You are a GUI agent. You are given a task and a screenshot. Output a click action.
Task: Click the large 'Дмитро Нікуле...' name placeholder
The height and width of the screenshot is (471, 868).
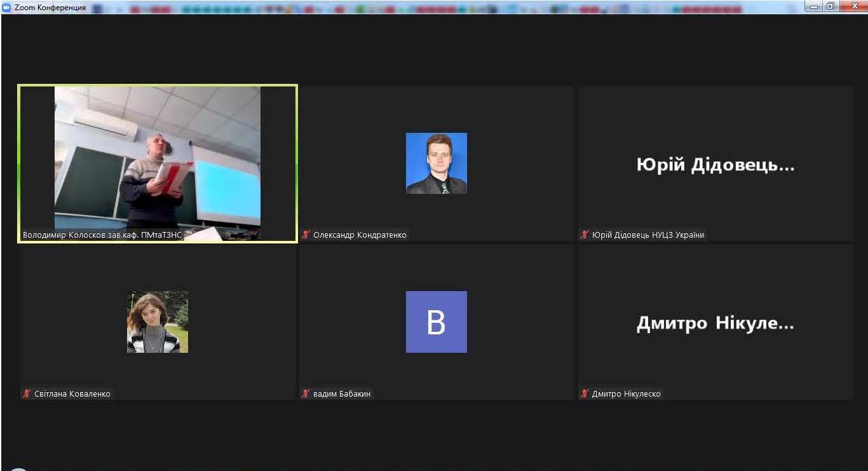pos(715,324)
